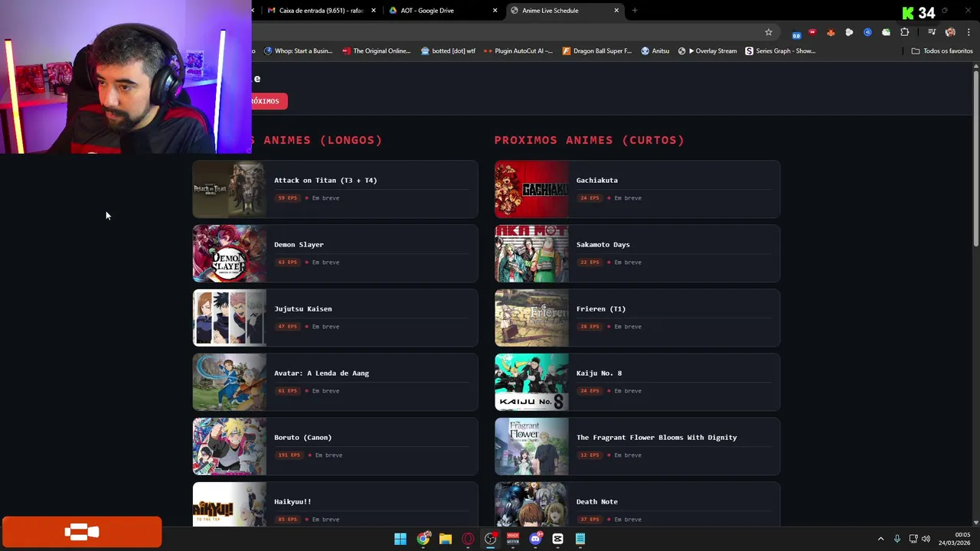Open CapCut from the taskbar

[x=557, y=539]
